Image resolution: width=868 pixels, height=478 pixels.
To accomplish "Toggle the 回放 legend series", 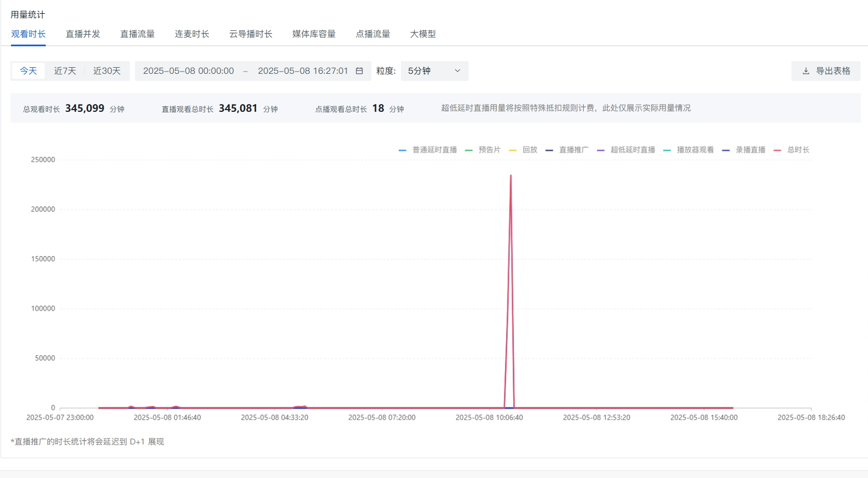I will (x=523, y=150).
